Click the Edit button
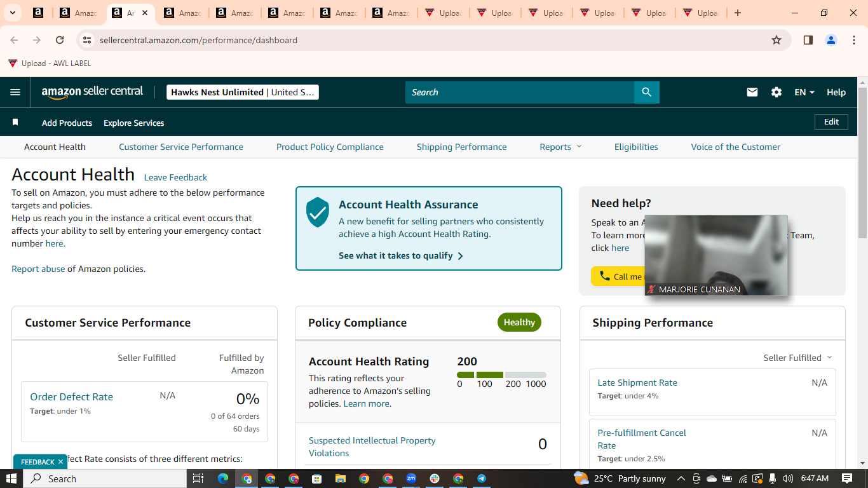868x488 pixels. pyautogui.click(x=831, y=122)
